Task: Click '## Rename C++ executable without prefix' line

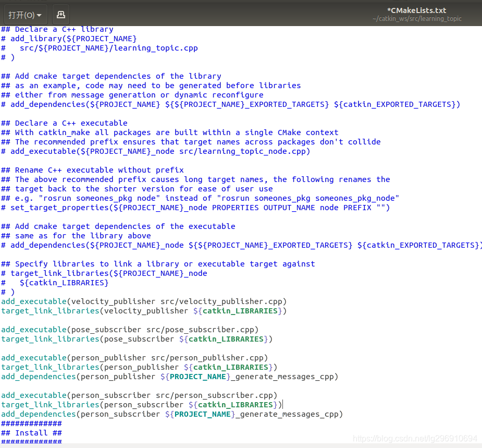Action: click(x=92, y=170)
